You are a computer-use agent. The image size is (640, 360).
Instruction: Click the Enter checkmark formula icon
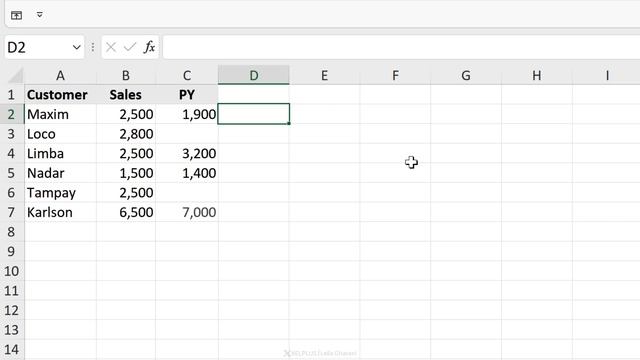(130, 47)
